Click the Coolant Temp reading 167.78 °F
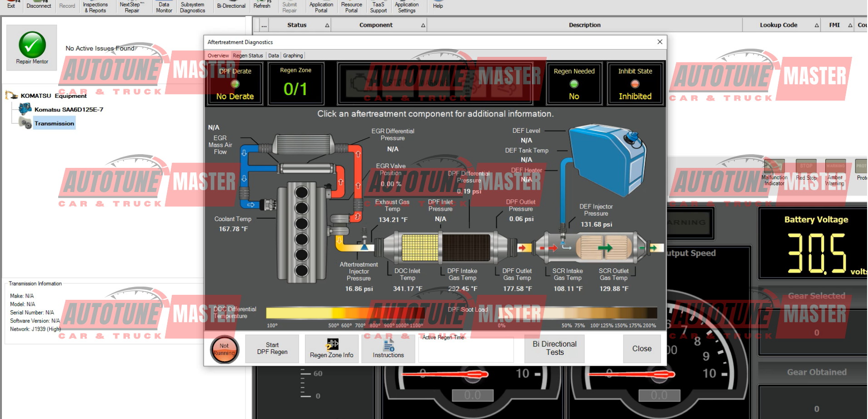The width and height of the screenshot is (868, 419). tap(233, 229)
